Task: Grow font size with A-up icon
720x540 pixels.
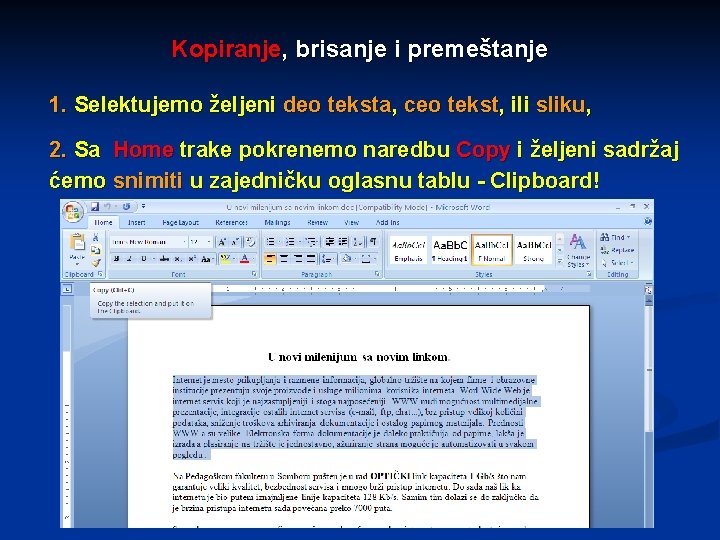Action: coord(222,242)
